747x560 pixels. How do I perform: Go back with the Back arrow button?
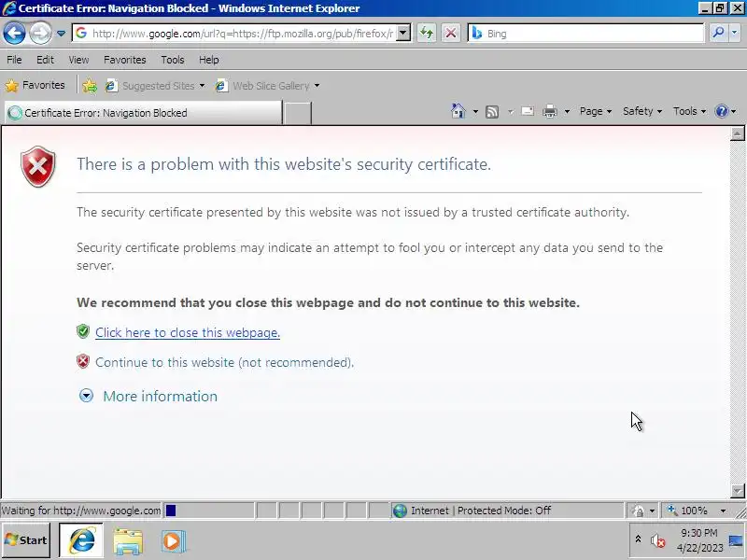coord(14,34)
